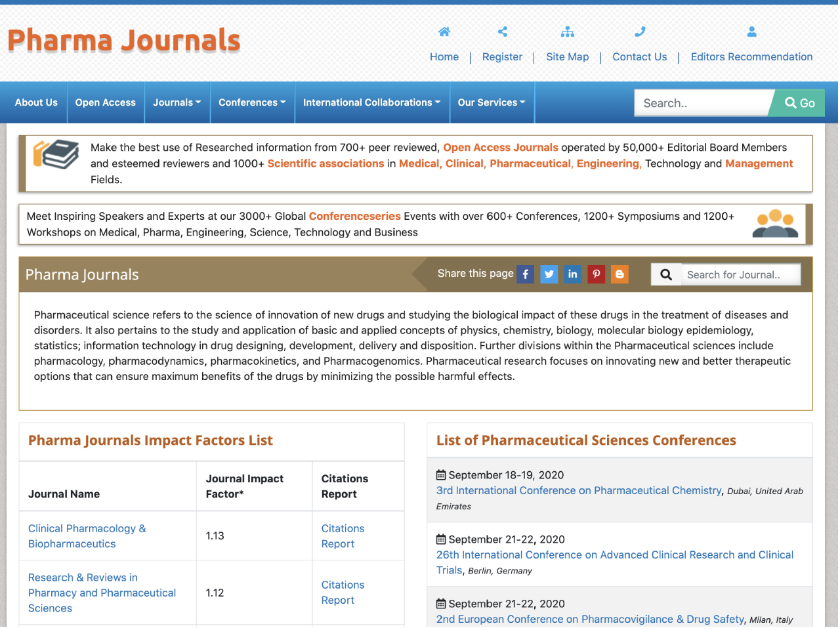The height and width of the screenshot is (630, 840).
Task: Click the Journal Impact Factor* column header
Action: click(245, 486)
